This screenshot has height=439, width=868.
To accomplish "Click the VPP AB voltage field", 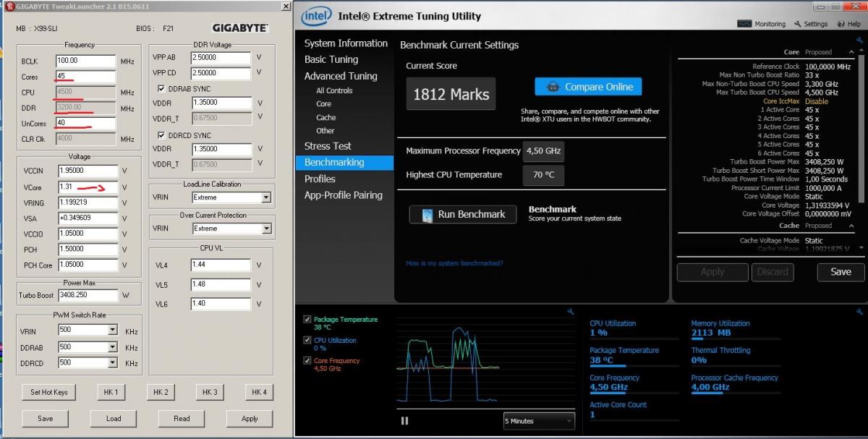I will coord(221,57).
